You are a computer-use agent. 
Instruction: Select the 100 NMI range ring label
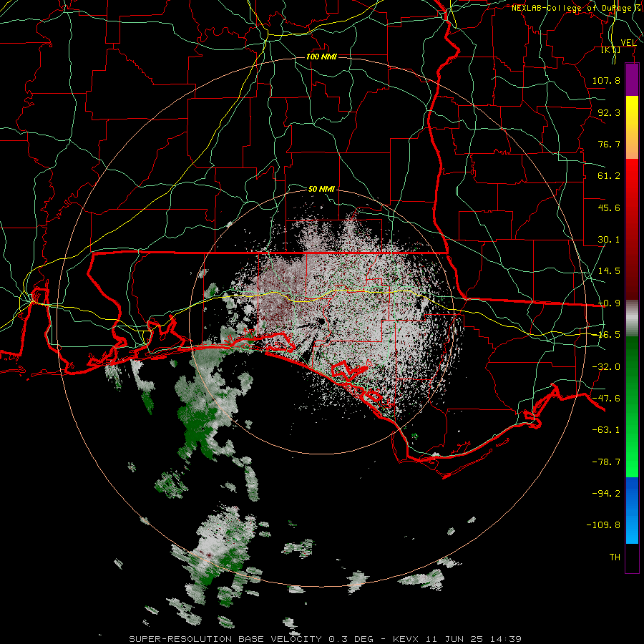point(321,57)
